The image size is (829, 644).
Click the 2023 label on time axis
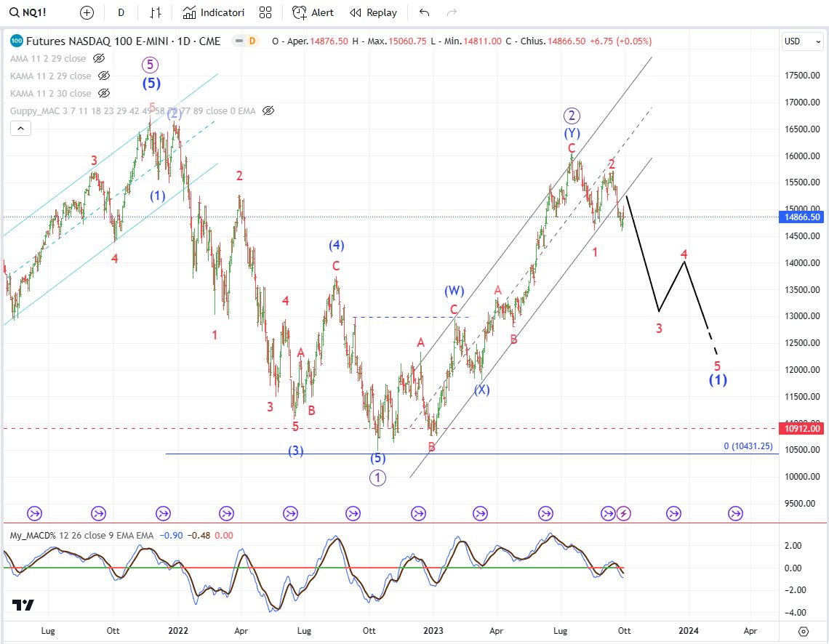coord(433,630)
